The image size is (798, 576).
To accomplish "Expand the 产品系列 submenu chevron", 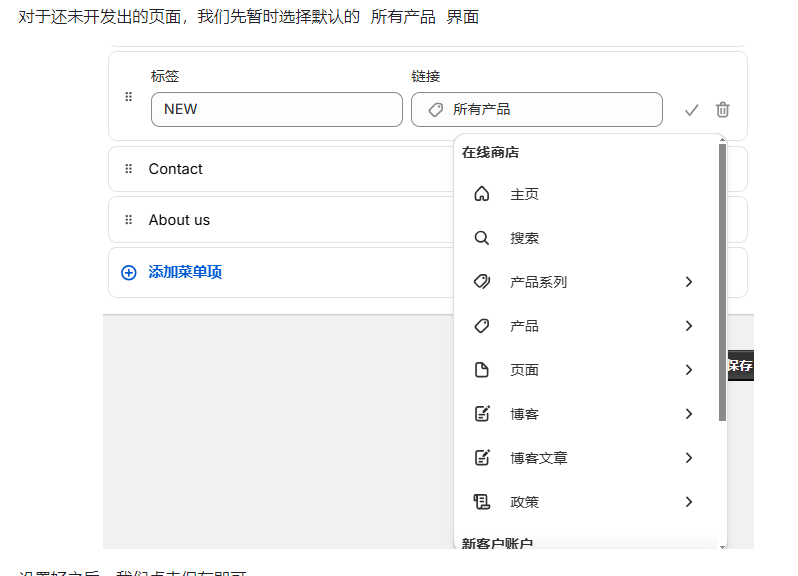I will [689, 282].
